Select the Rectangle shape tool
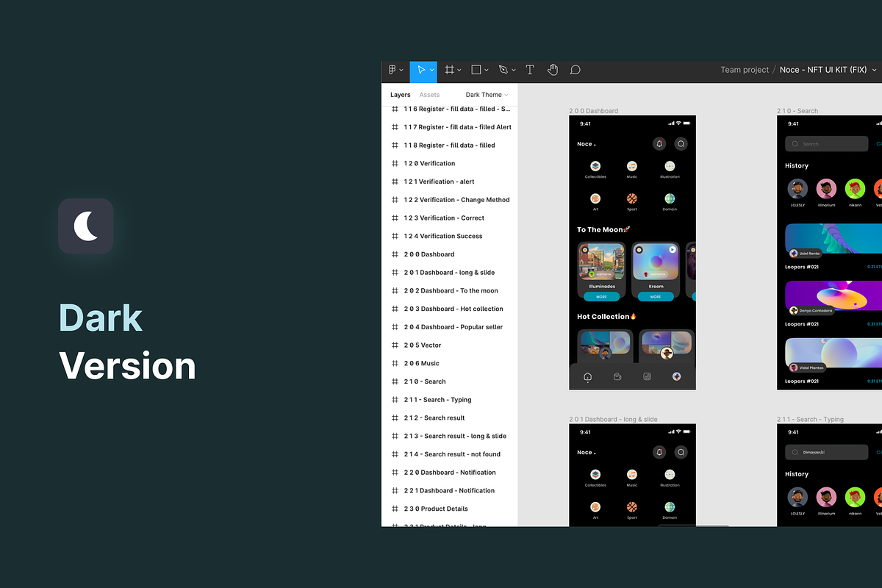Screen dimensions: 882x588 [476, 70]
